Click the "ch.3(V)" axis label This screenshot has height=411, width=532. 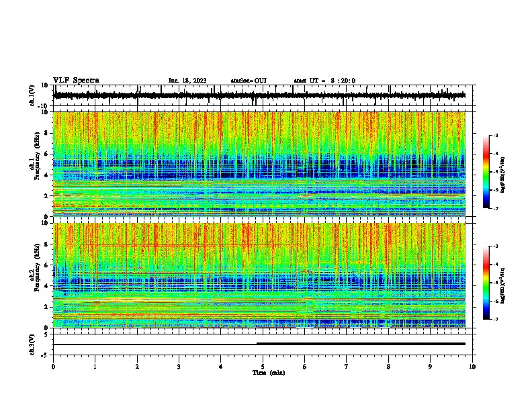pos(32,345)
